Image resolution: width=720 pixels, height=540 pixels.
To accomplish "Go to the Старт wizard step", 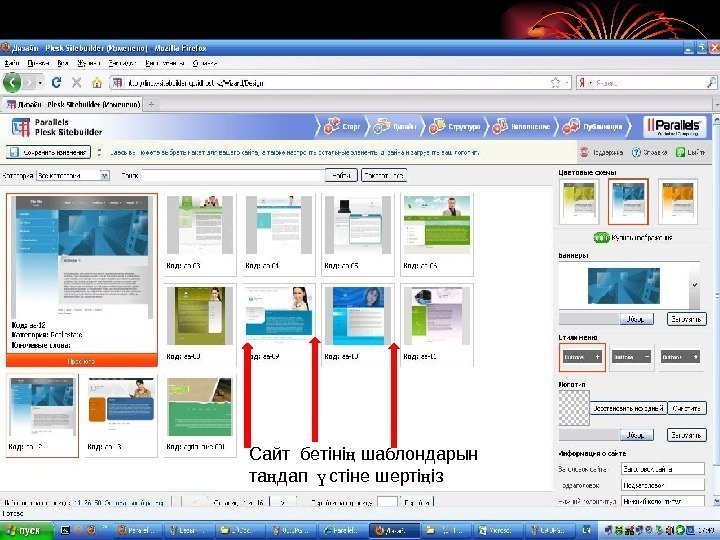I will pos(342,126).
